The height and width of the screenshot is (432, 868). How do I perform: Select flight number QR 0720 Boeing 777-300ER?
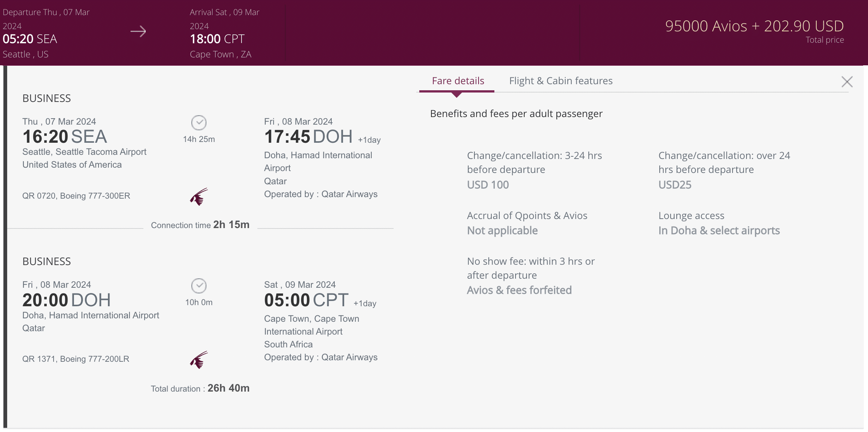click(x=76, y=196)
